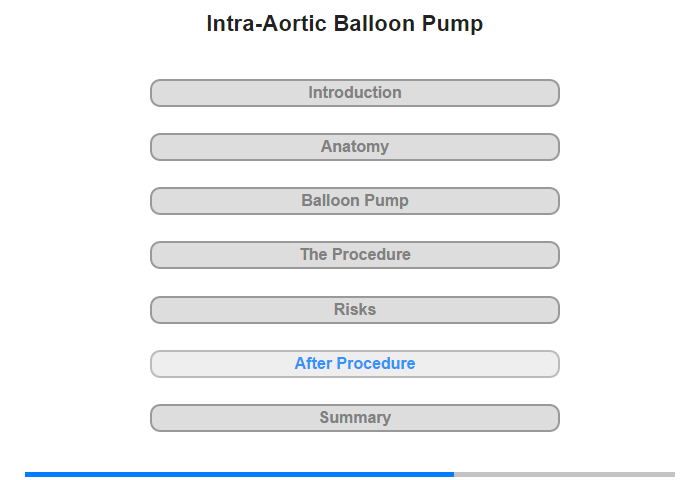
Task: Click the blue filled part of progress bar
Action: click(239, 474)
